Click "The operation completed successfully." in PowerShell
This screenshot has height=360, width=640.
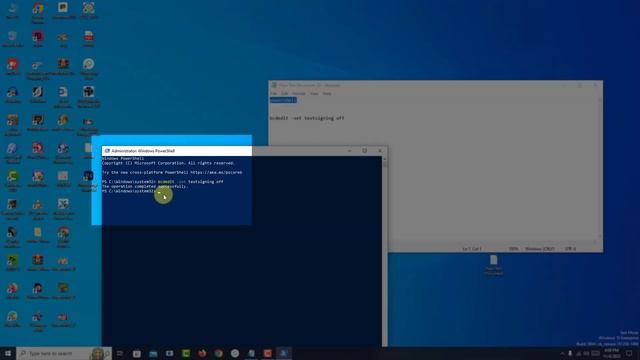tap(144, 186)
